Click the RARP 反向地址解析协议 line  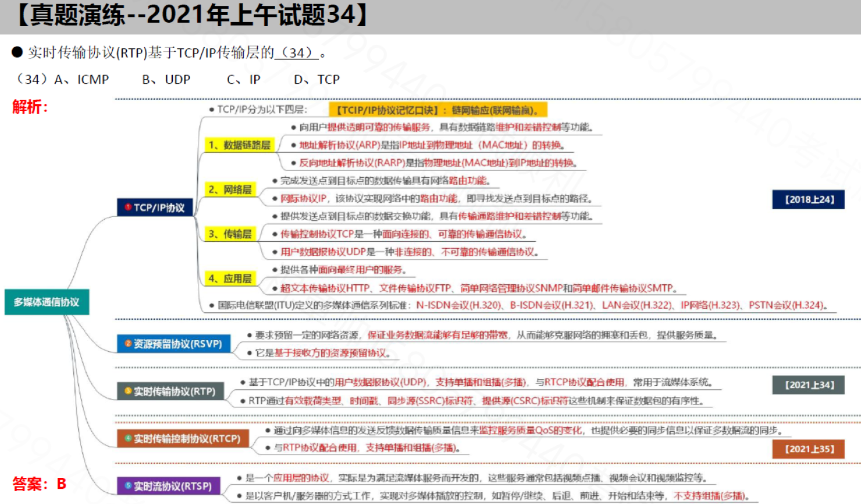[x=434, y=163]
